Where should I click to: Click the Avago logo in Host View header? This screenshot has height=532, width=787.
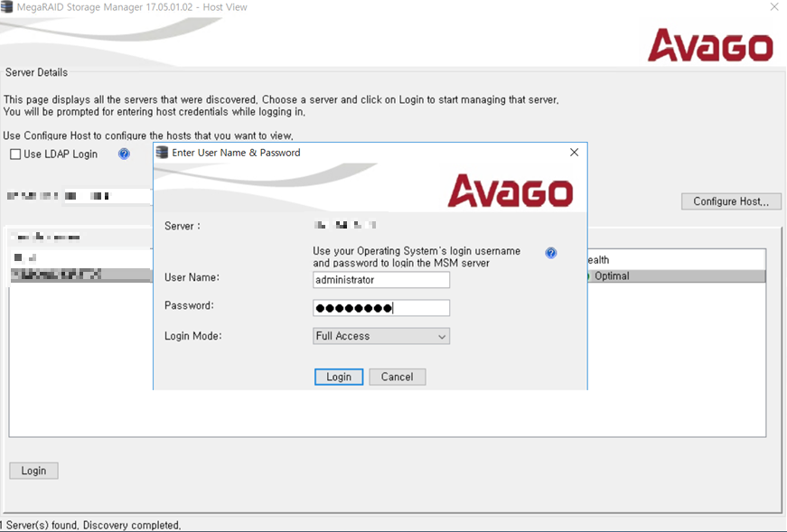pyautogui.click(x=710, y=45)
